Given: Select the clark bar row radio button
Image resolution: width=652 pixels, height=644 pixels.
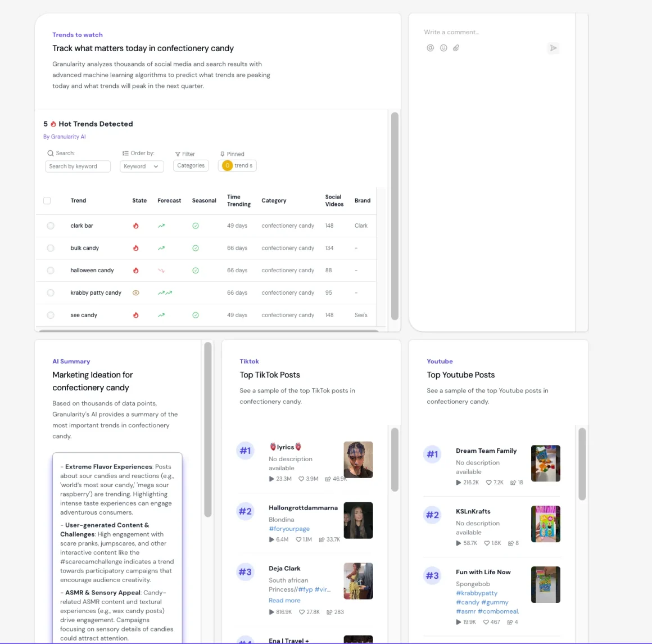Looking at the screenshot, I should coord(51,226).
